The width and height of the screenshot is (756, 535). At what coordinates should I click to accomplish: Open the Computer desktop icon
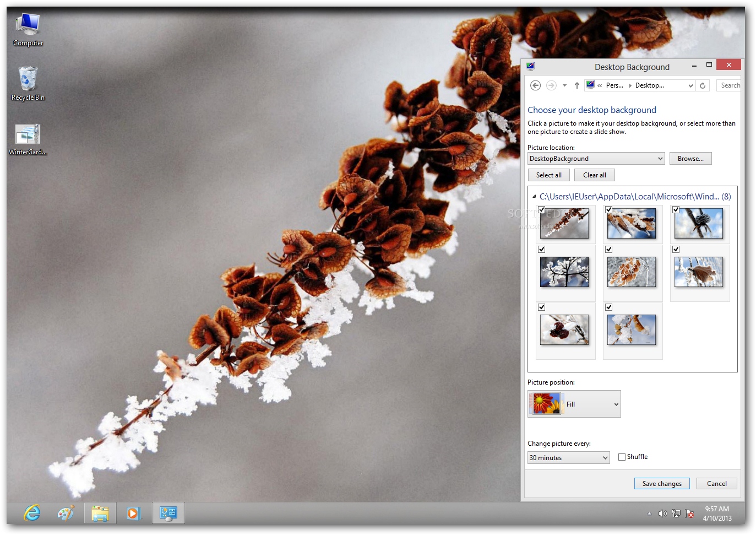pyautogui.click(x=28, y=30)
